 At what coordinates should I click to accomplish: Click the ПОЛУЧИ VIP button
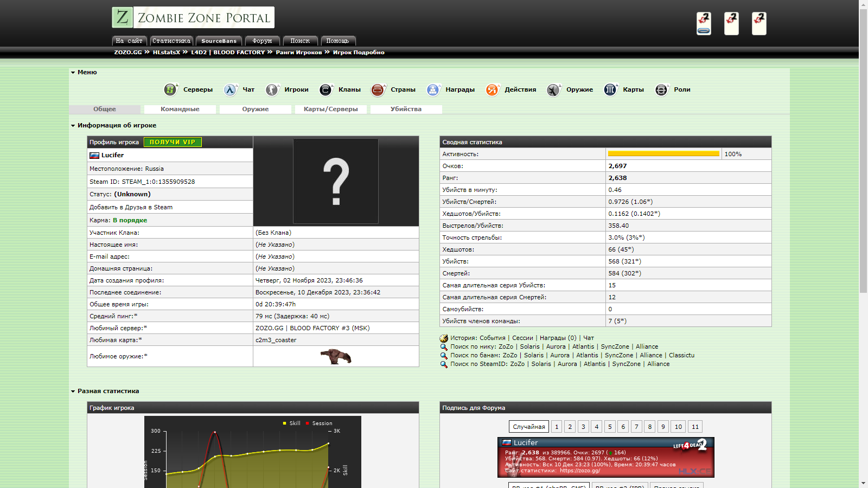(173, 142)
